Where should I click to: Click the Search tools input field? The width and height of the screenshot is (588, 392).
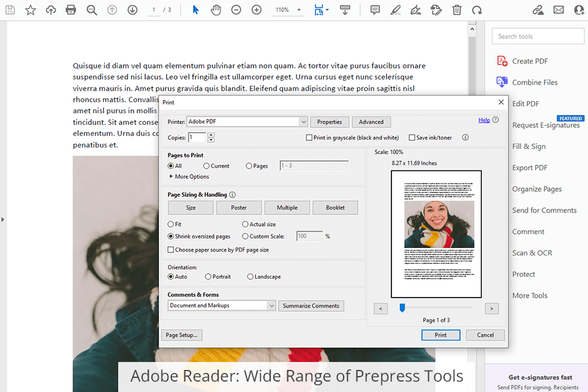[x=538, y=36]
